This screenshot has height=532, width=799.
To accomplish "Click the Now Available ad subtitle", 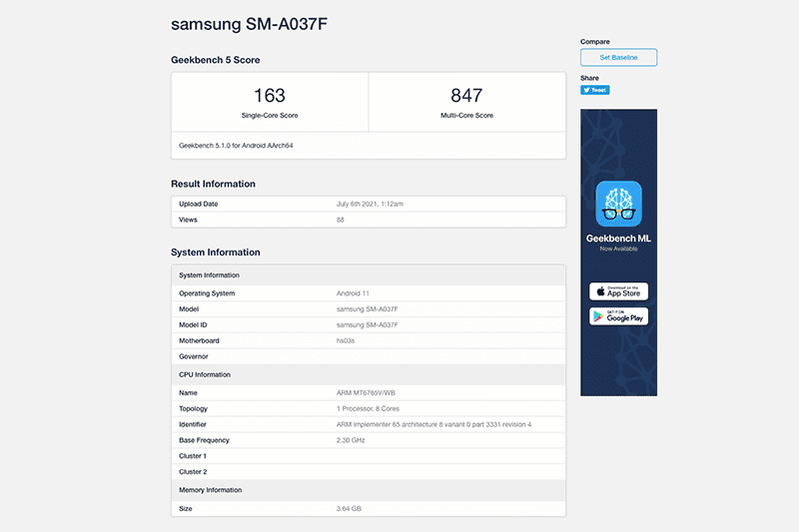I will [618, 249].
